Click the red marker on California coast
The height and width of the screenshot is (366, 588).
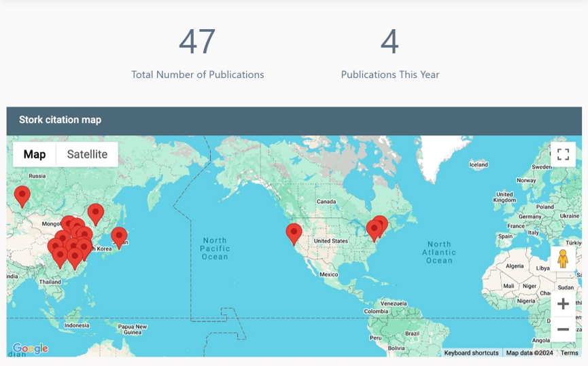click(x=294, y=232)
